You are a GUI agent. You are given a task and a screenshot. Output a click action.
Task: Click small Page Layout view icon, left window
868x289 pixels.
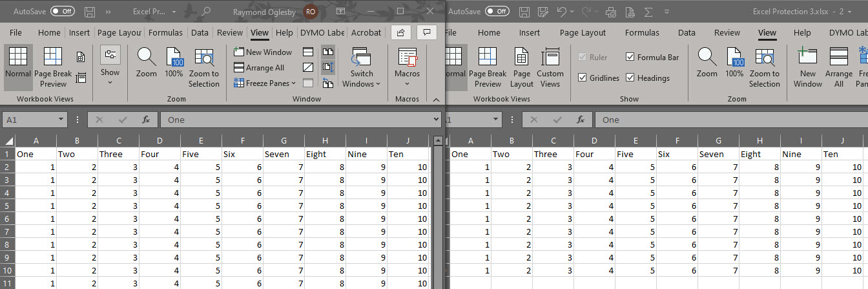[81, 58]
